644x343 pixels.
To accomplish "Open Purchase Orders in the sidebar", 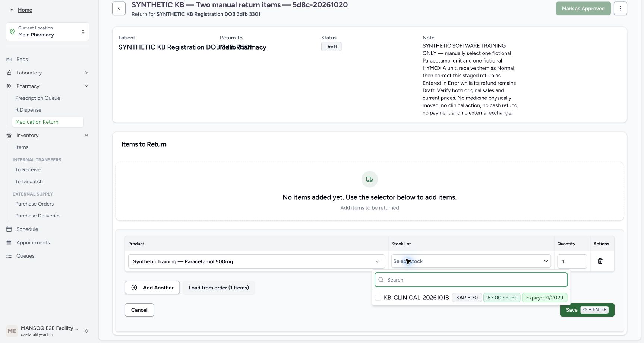I will pyautogui.click(x=34, y=204).
